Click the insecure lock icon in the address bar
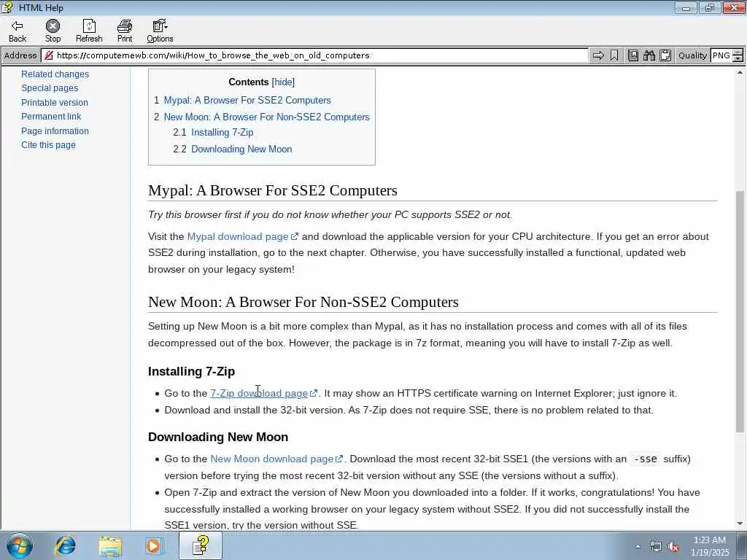The width and height of the screenshot is (747, 560). (49, 55)
